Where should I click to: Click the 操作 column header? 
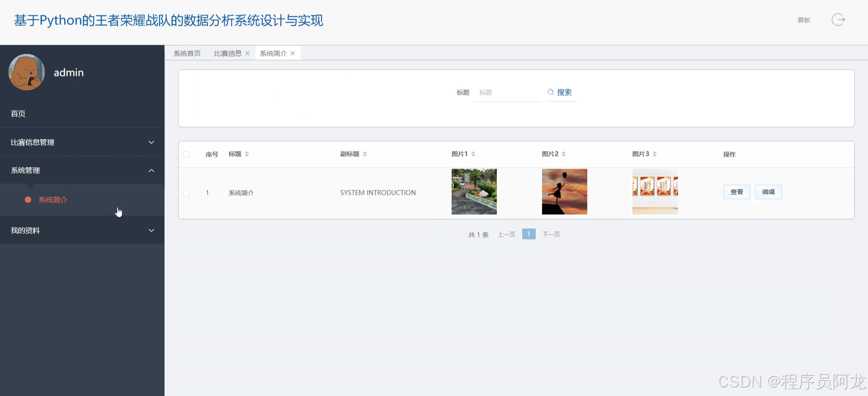point(729,155)
